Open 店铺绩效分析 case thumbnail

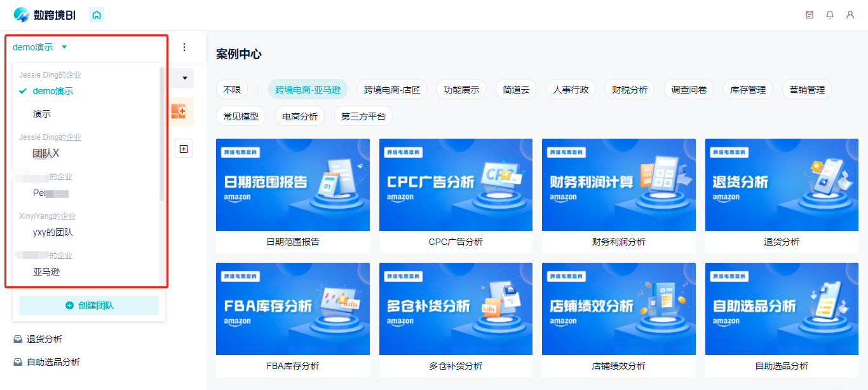619,309
